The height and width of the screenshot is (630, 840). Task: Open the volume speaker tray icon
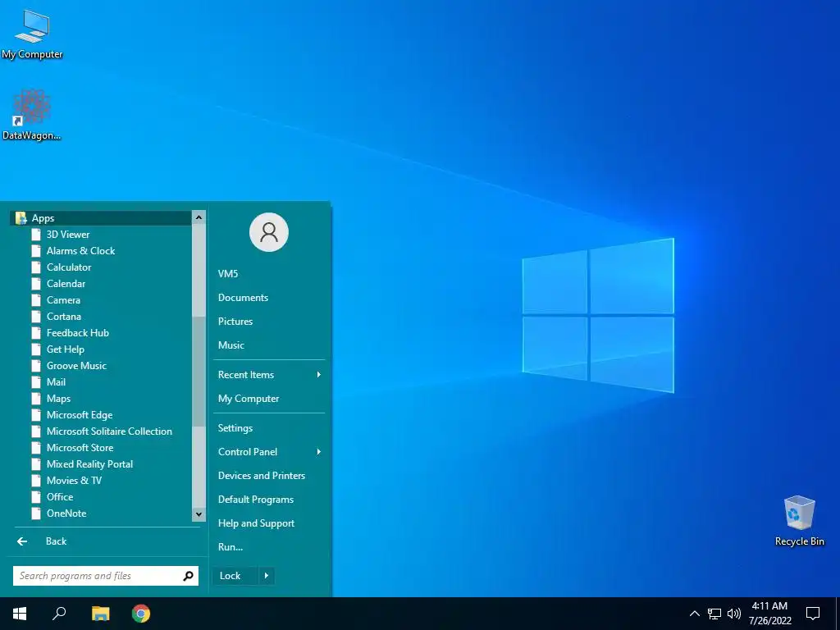[734, 614]
